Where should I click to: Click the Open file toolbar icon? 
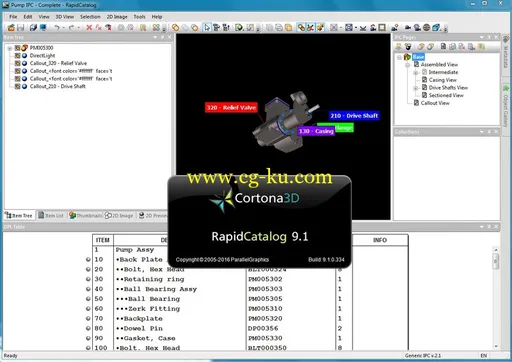(11, 28)
